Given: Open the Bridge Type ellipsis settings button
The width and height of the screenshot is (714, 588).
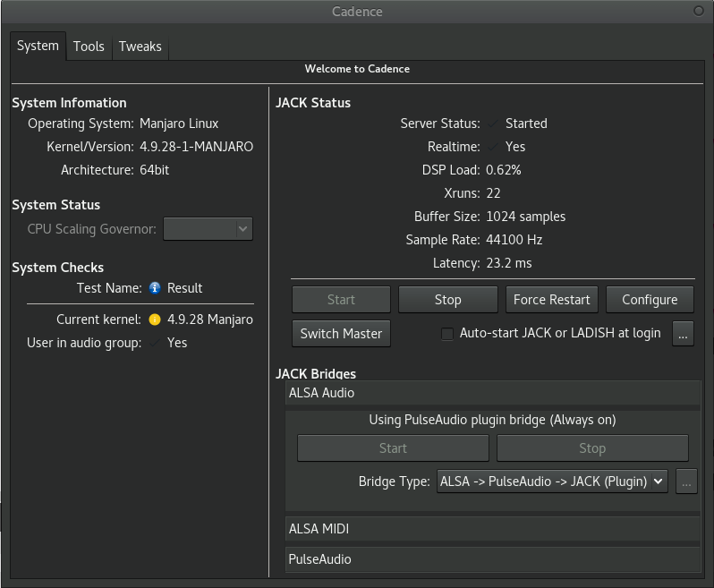Looking at the screenshot, I should 686,481.
